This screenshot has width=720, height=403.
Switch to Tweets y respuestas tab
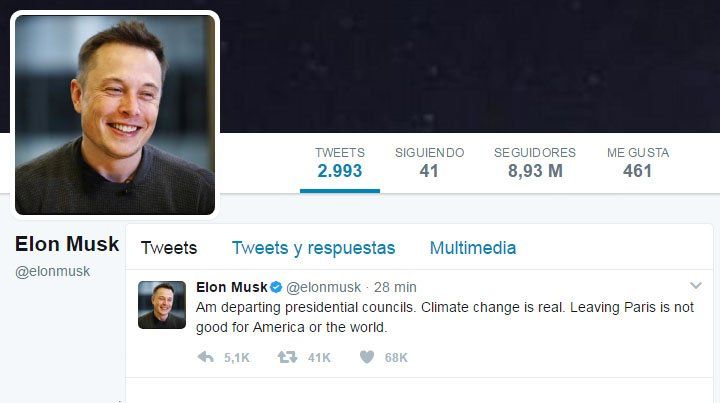313,248
